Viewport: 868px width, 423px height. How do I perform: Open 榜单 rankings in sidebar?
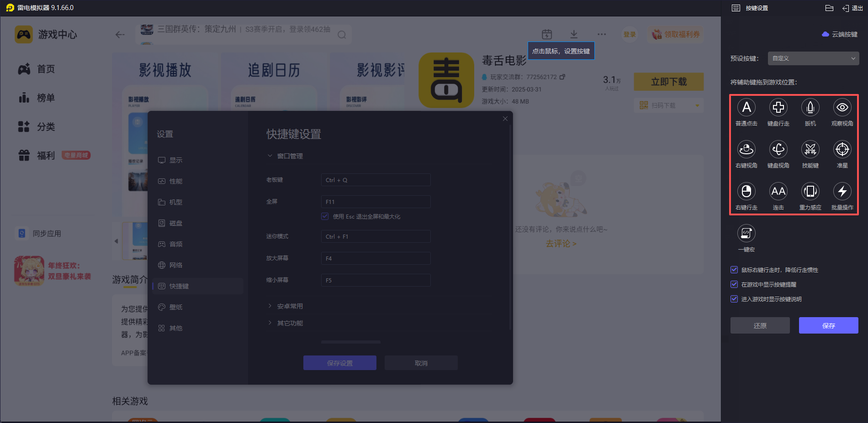click(37, 98)
